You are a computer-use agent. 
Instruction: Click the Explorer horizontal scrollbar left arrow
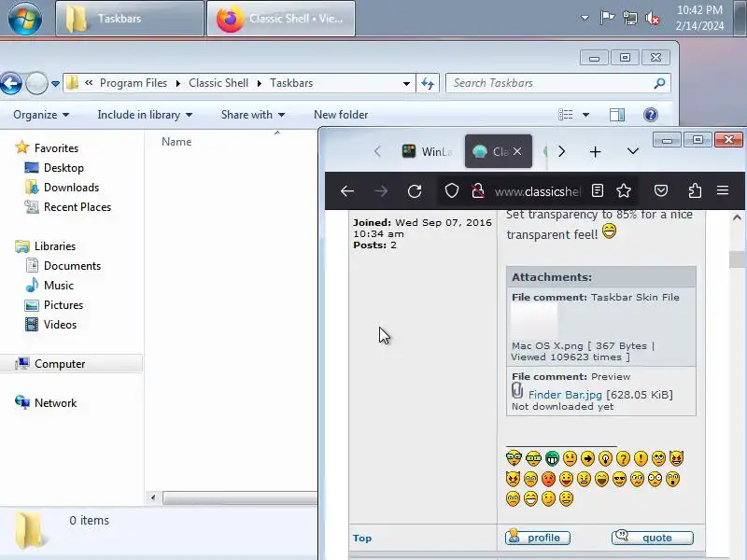click(153, 497)
